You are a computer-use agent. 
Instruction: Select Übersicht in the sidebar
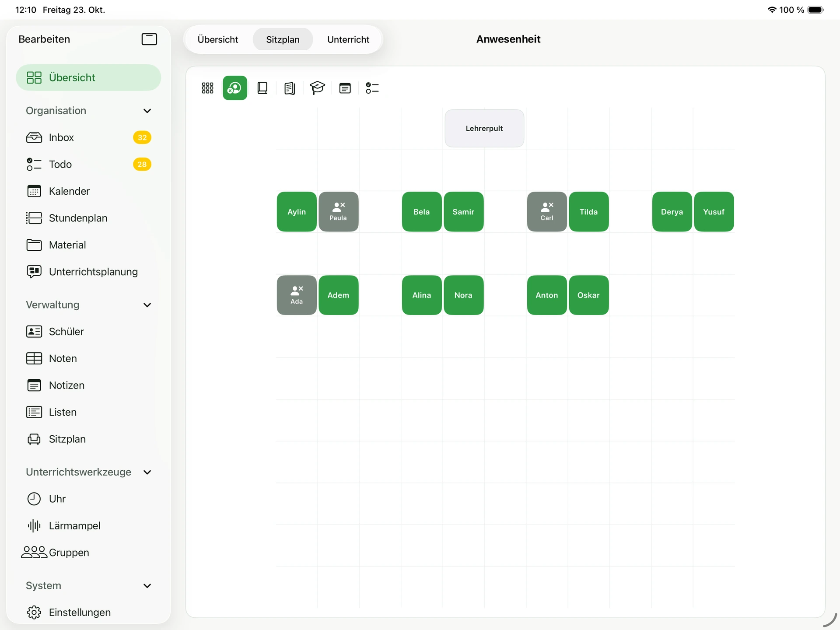[88, 77]
